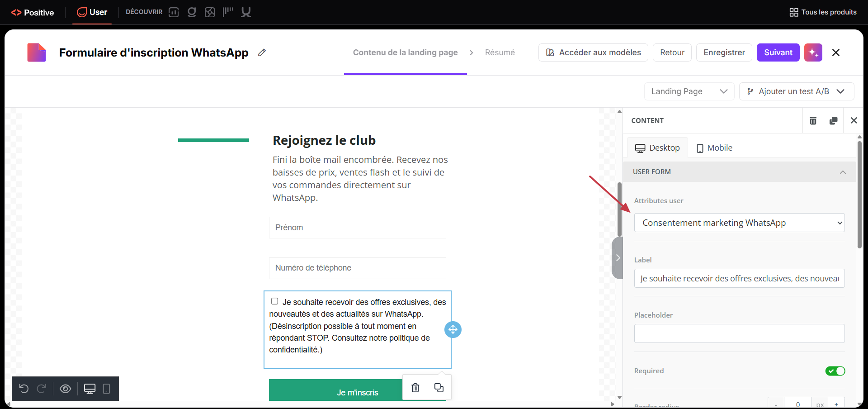Click the Numéro de téléphone field
Image resolution: width=868 pixels, height=409 pixels.
click(x=358, y=268)
